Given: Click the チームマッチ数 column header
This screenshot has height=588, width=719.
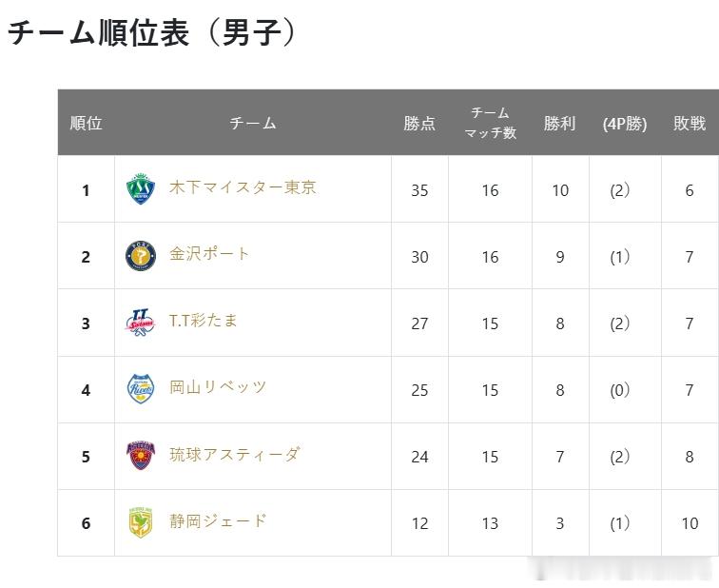Looking at the screenshot, I should 490,123.
